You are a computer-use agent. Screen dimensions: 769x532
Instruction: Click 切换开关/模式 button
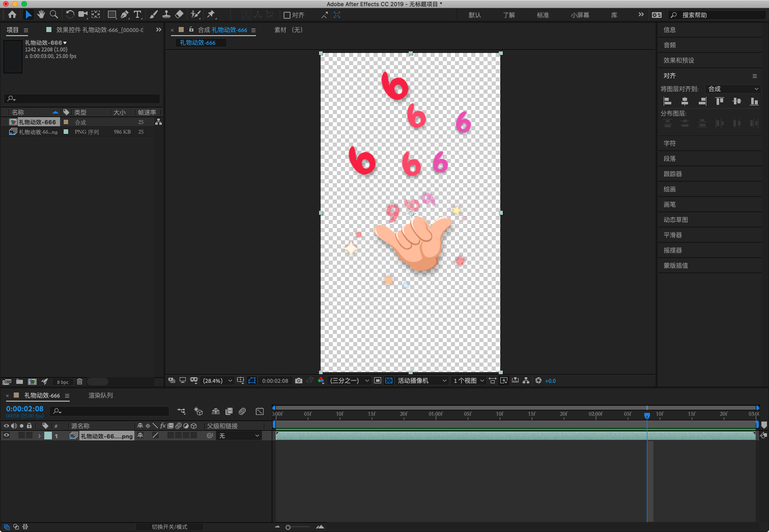click(169, 527)
